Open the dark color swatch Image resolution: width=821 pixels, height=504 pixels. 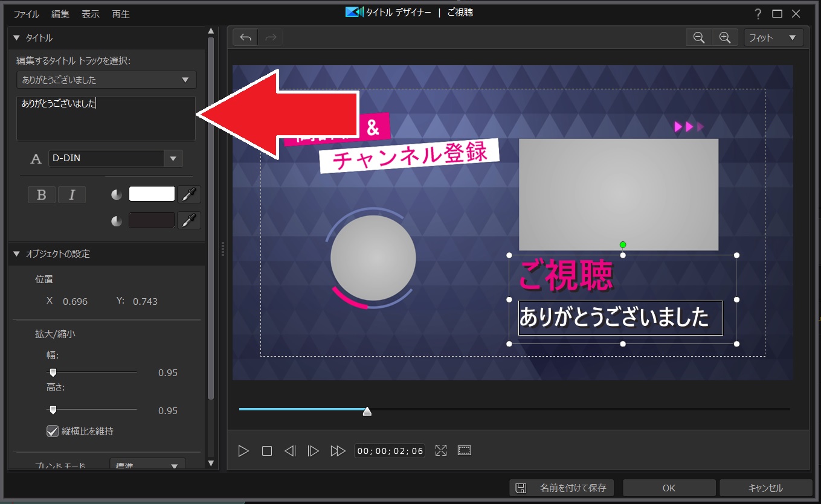coord(152,220)
